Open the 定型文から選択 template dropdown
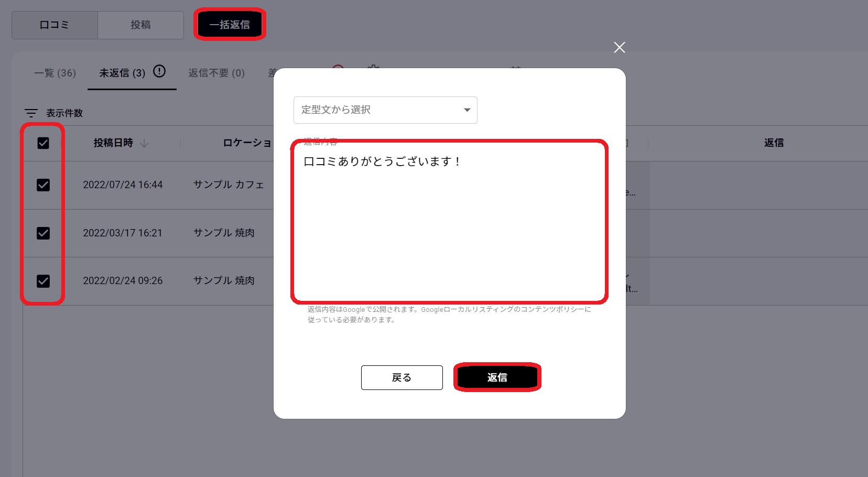 pos(385,110)
